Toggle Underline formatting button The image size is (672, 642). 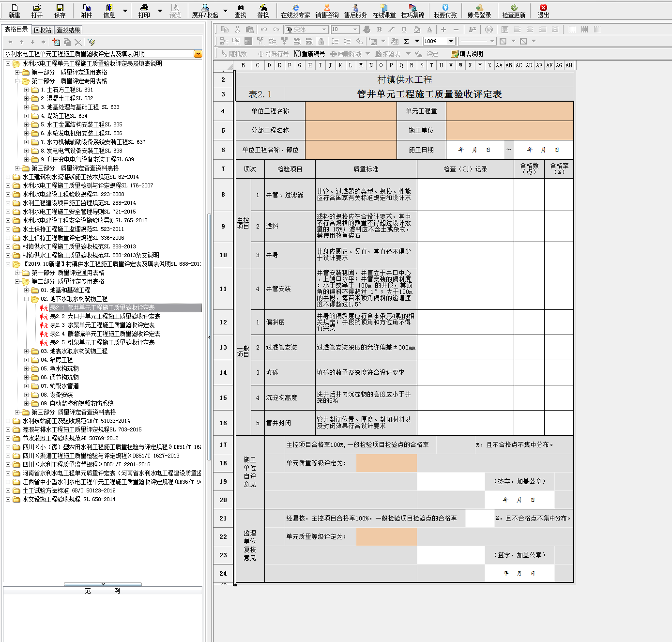404,30
